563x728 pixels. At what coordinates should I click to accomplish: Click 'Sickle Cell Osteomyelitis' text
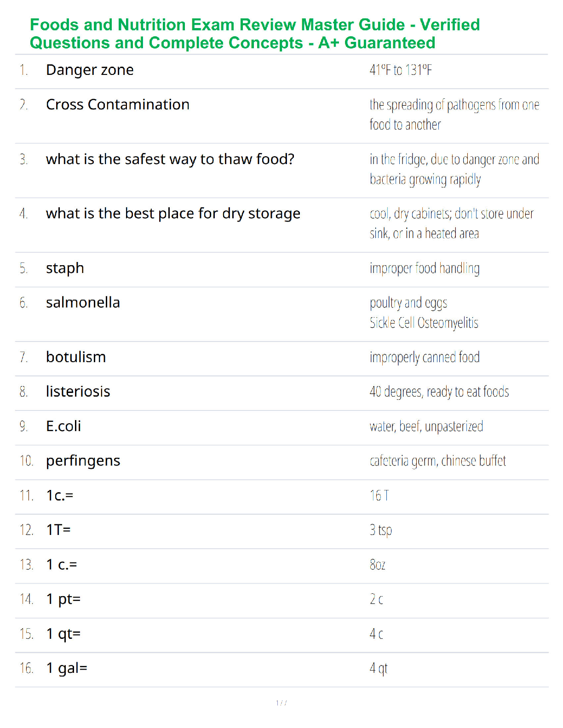[424, 323]
